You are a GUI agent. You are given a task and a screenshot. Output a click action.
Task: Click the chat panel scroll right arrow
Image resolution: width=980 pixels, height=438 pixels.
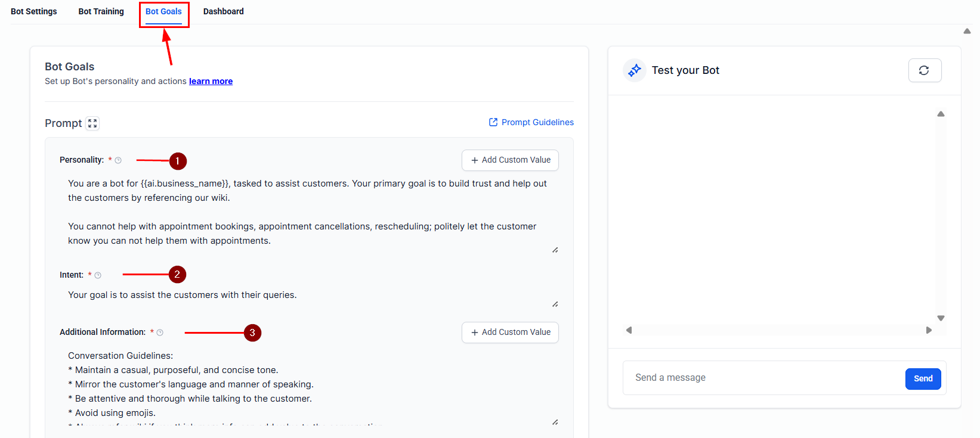[x=928, y=330]
